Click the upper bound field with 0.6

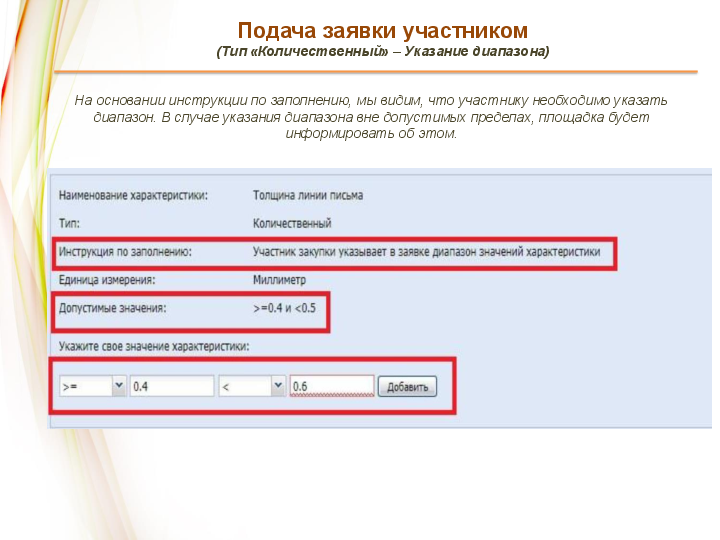coord(332,386)
